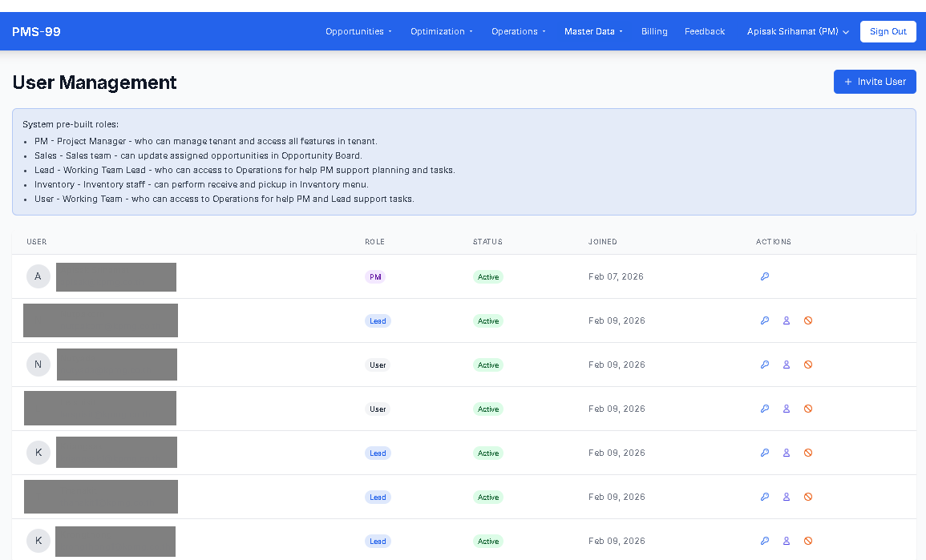Open the Master Data dropdown
The width and height of the screenshot is (926, 560).
(593, 31)
